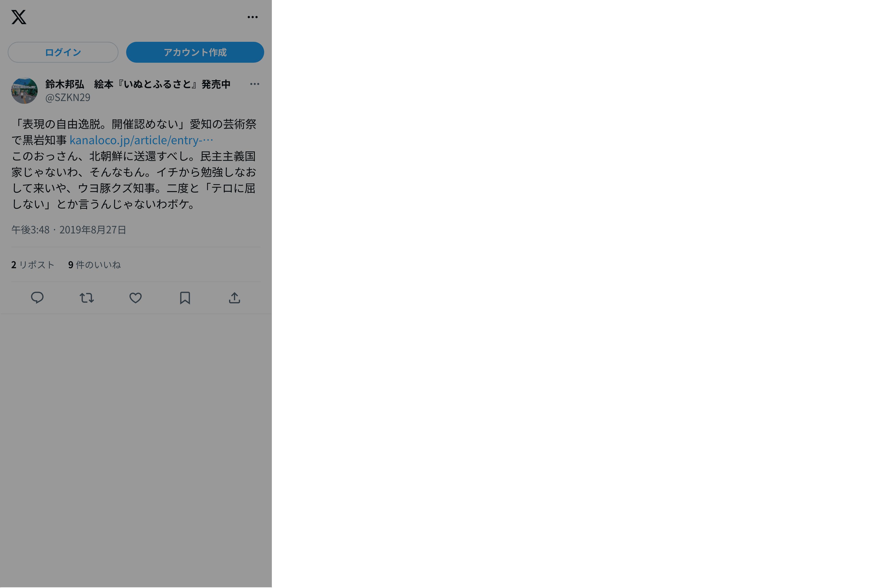895x588 pixels.
Task: Click the @SZKN29 handle
Action: pos(68,97)
